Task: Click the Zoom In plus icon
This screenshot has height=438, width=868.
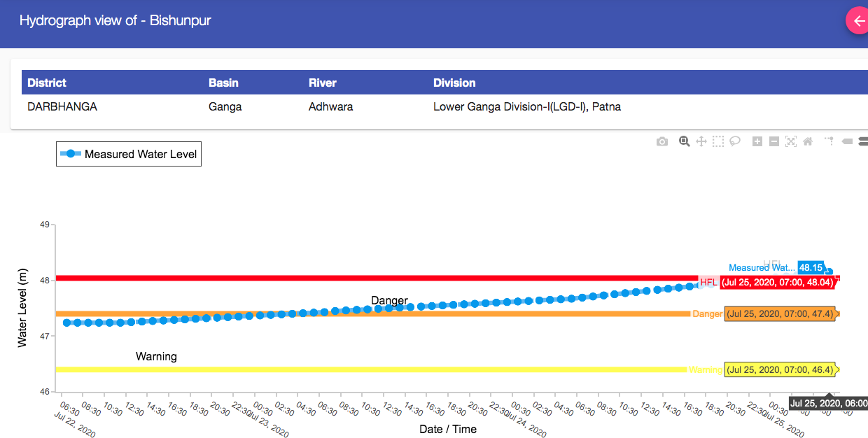Action: (x=757, y=142)
